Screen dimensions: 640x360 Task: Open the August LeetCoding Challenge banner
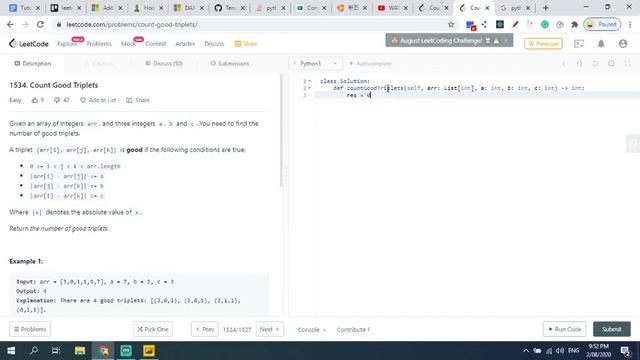[441, 40]
